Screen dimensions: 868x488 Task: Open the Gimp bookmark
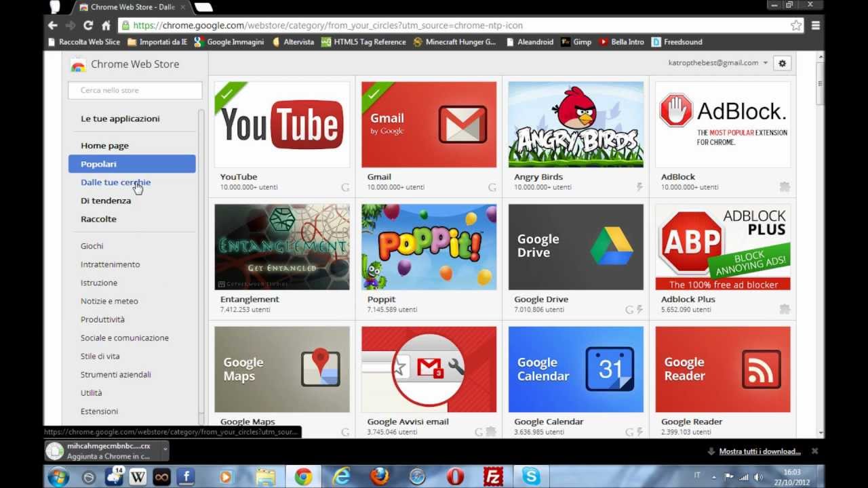tap(576, 42)
